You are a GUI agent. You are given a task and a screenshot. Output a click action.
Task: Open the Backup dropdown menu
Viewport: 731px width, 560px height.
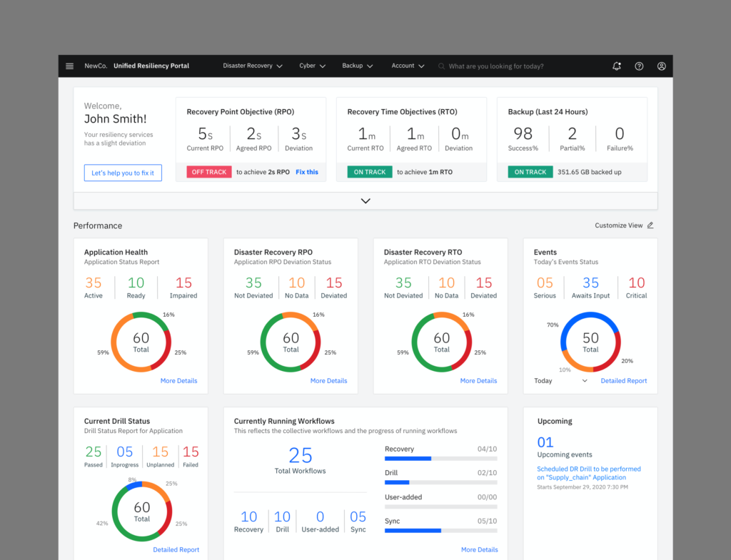[357, 66]
